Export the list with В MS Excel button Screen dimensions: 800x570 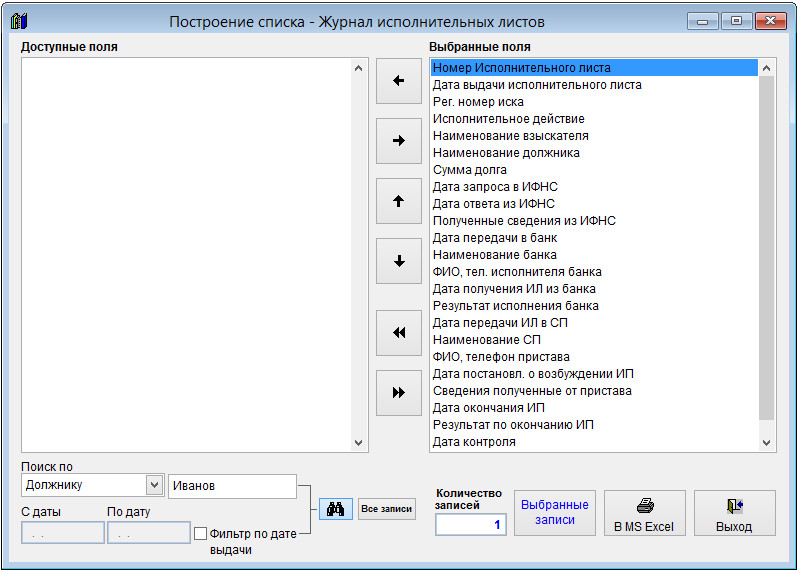click(x=644, y=513)
